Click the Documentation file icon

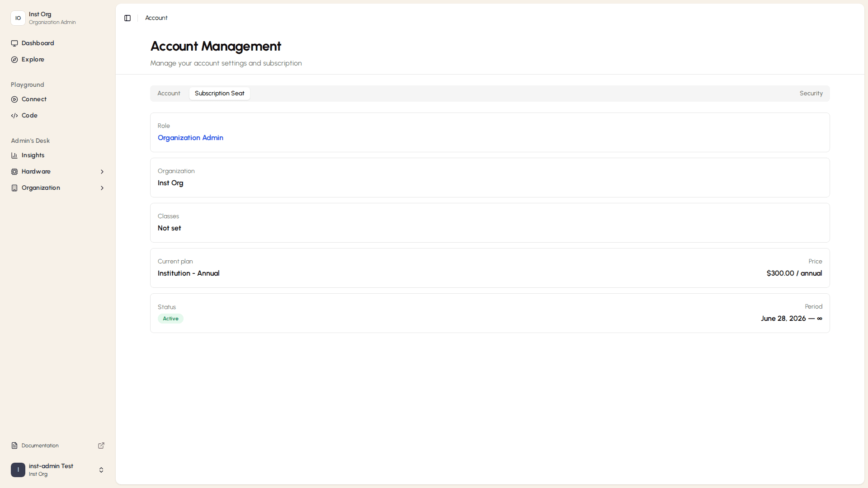pyautogui.click(x=14, y=446)
